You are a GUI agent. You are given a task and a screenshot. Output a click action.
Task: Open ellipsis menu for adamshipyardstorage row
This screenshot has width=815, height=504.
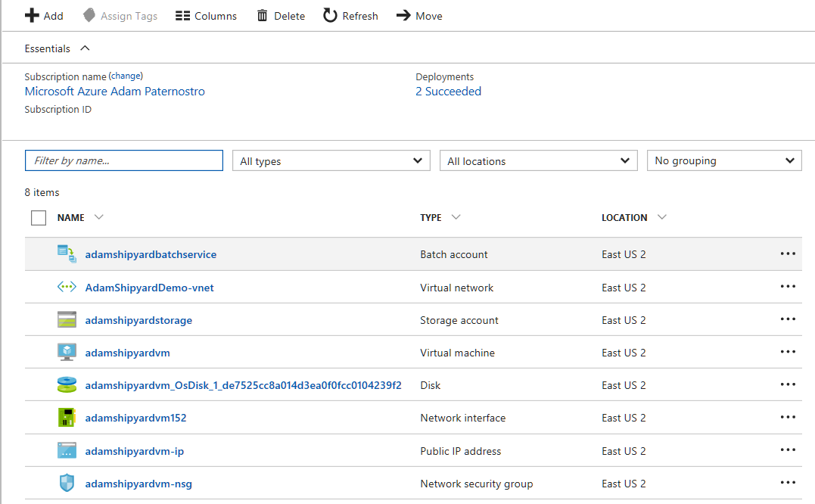point(788,319)
